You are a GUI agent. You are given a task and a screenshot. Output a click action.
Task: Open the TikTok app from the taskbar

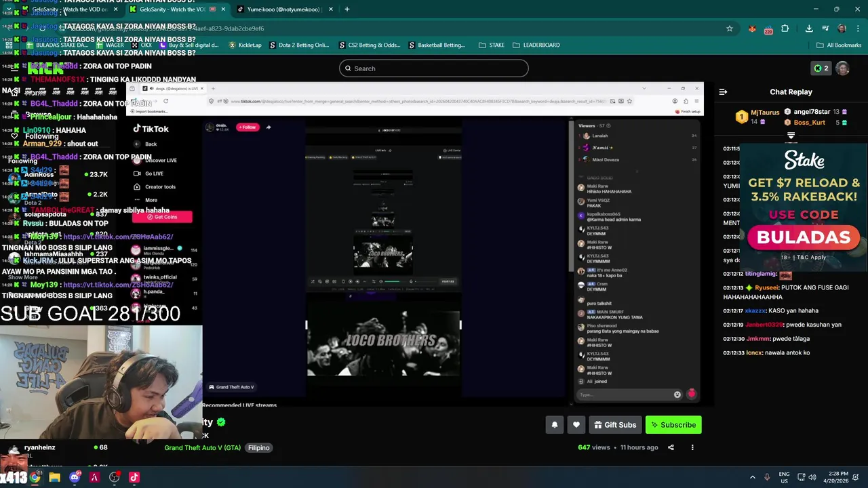pos(134,477)
